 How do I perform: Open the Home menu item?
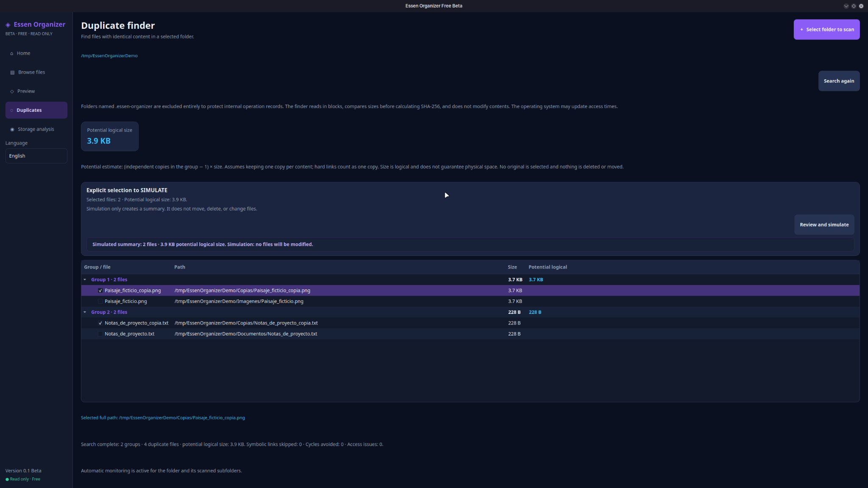[36, 53]
